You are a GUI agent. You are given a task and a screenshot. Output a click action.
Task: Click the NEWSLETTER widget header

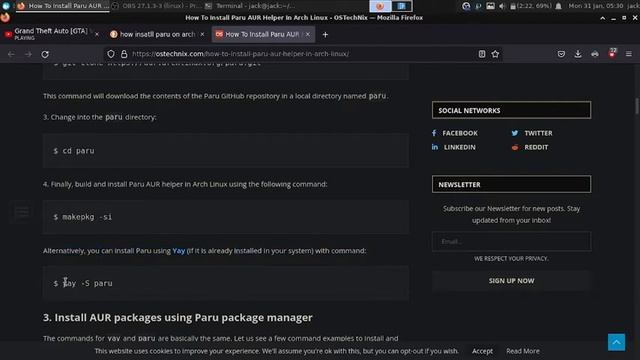(511, 184)
